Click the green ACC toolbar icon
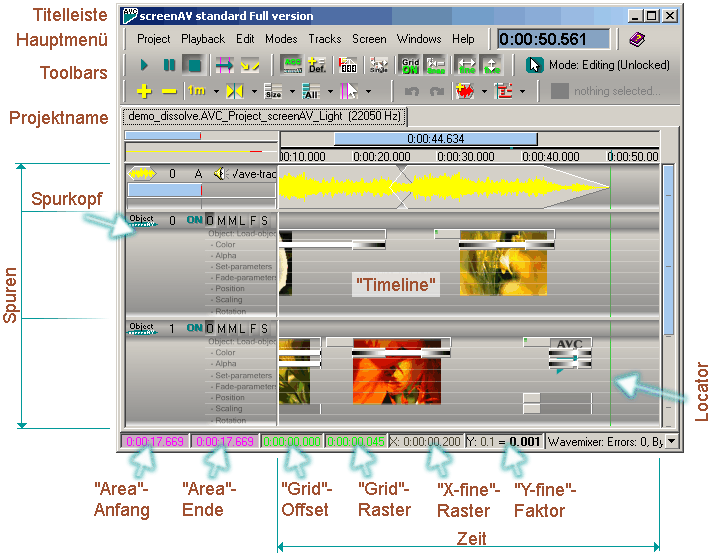712x559 pixels. tap(293, 65)
